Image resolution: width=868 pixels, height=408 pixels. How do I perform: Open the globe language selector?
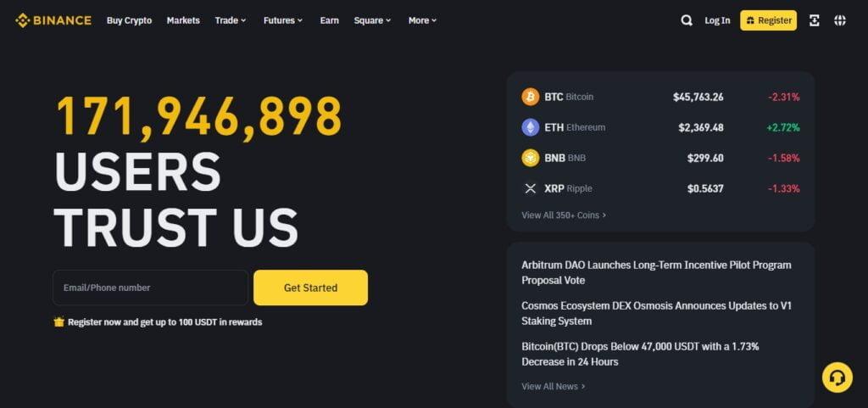pos(840,20)
